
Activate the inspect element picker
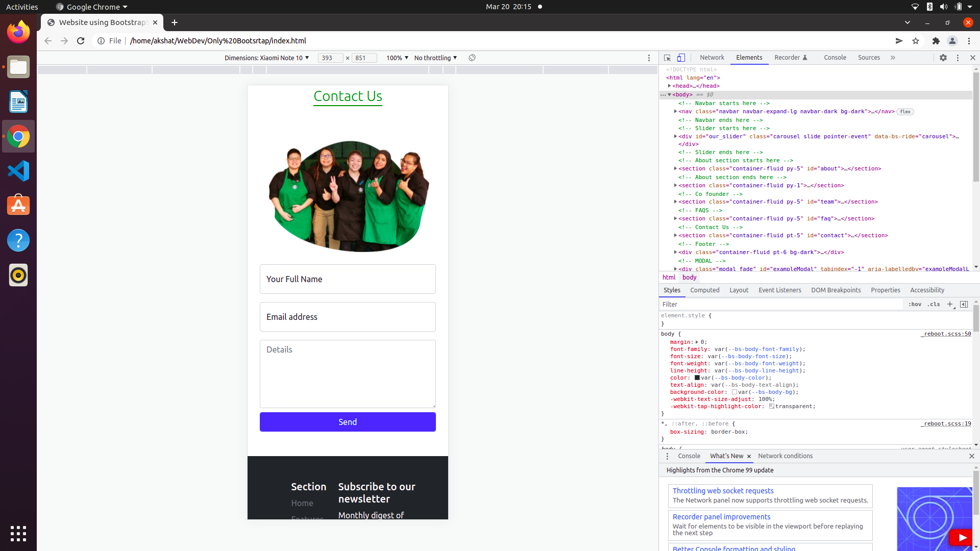click(x=667, y=58)
